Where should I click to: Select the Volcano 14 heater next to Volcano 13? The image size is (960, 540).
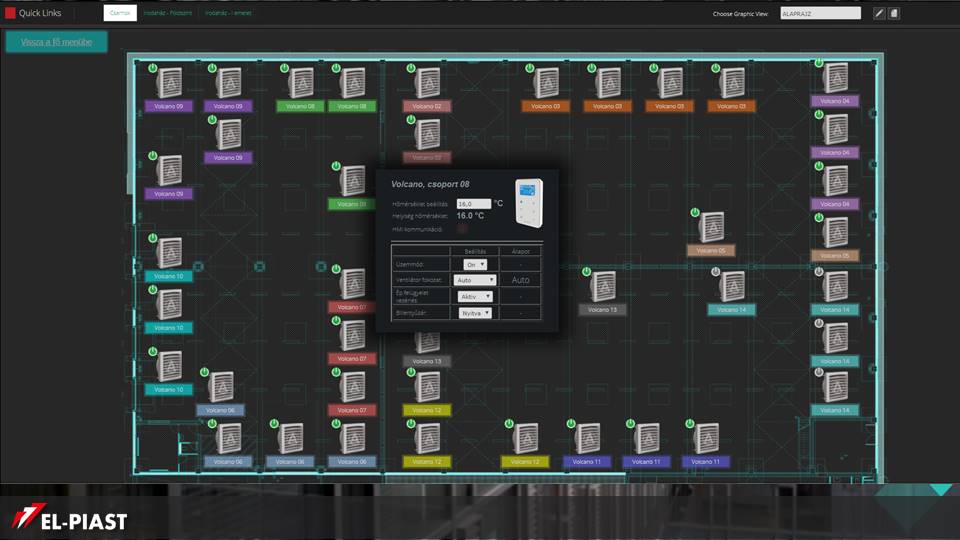pyautogui.click(x=732, y=286)
